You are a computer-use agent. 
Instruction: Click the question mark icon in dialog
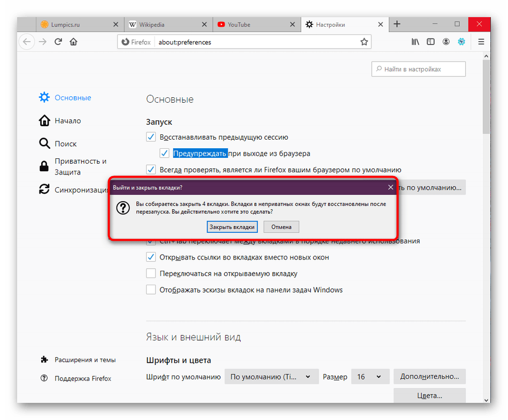123,208
